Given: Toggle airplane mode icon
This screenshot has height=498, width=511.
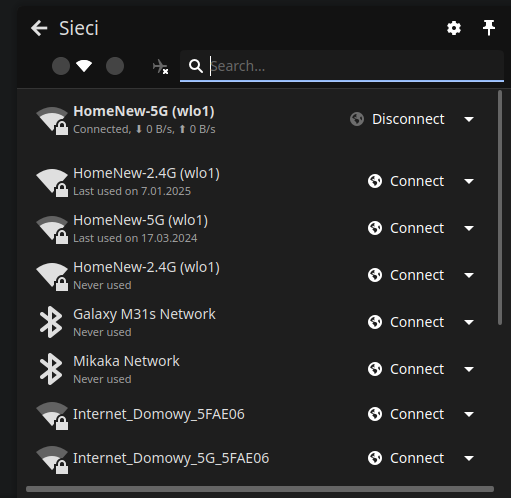Looking at the screenshot, I should click(x=160, y=66).
